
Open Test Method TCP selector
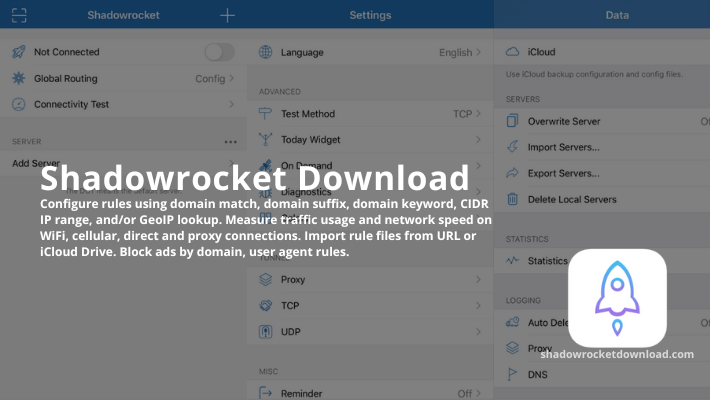pos(467,114)
